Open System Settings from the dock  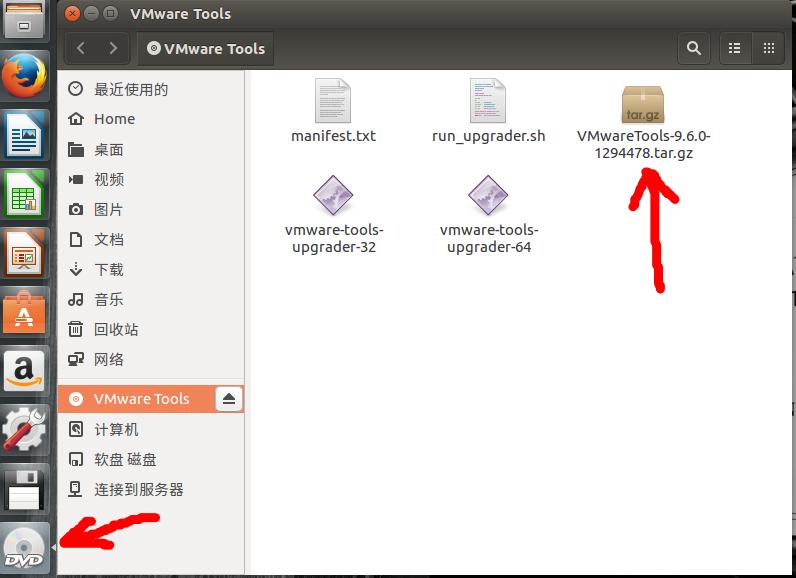click(24, 429)
